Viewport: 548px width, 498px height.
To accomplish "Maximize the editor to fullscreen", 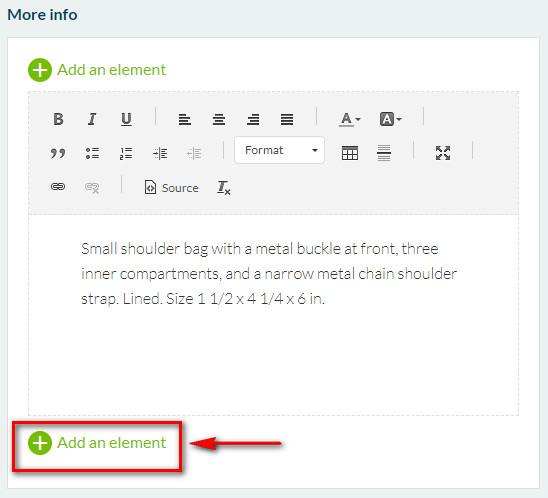I will 443,153.
